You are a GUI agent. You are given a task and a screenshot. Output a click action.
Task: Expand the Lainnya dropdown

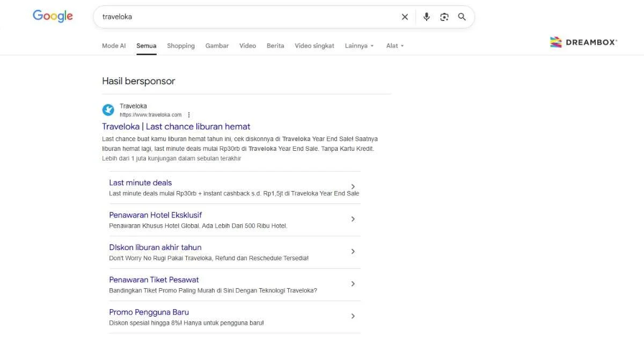pyautogui.click(x=360, y=46)
